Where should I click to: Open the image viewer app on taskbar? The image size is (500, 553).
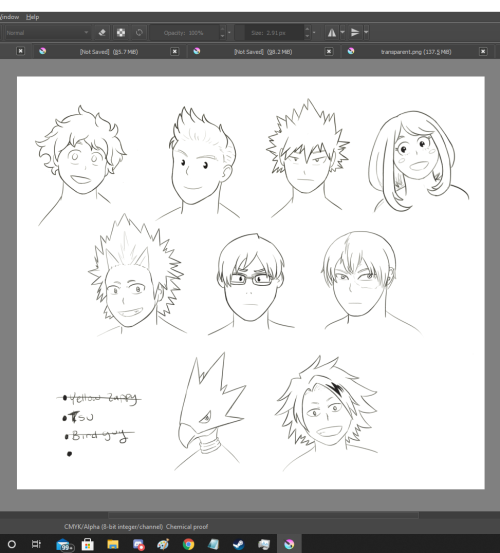pyautogui.click(x=264, y=544)
